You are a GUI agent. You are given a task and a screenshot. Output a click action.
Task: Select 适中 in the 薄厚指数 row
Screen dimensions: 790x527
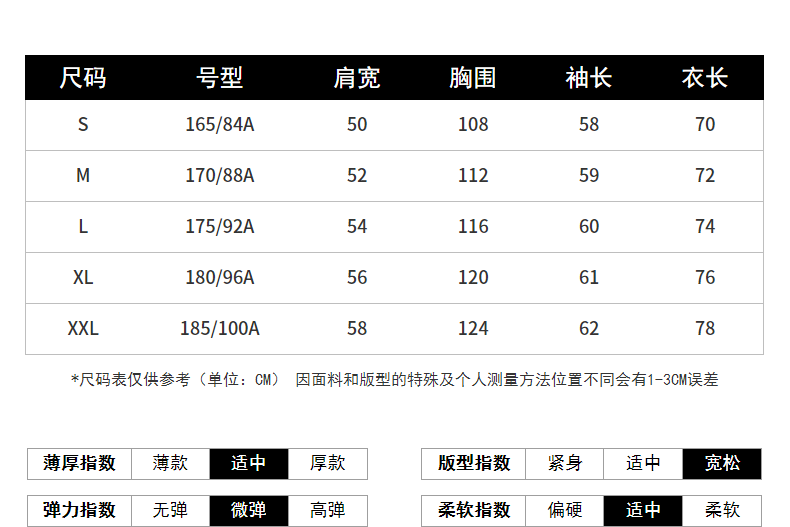[x=249, y=464]
